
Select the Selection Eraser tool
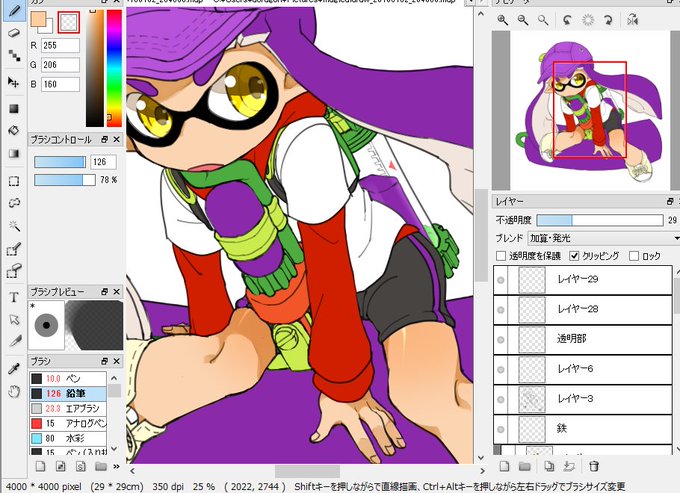[14, 271]
